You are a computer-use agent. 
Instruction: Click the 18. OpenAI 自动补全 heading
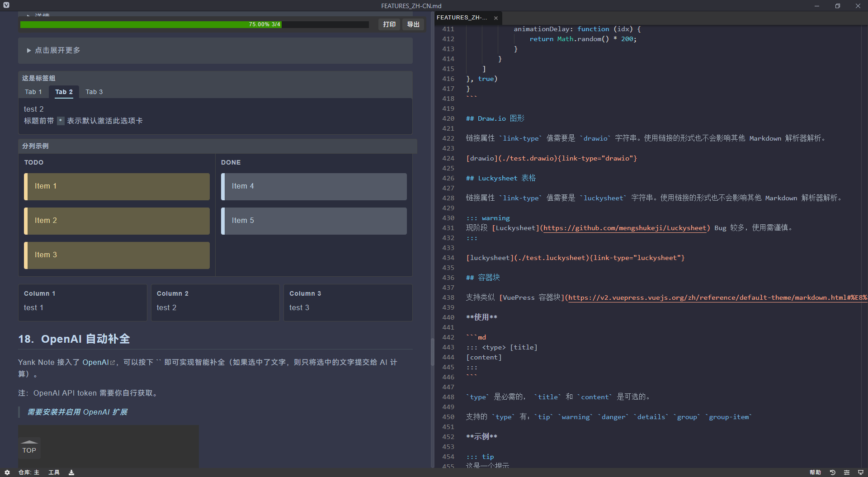coord(74,339)
